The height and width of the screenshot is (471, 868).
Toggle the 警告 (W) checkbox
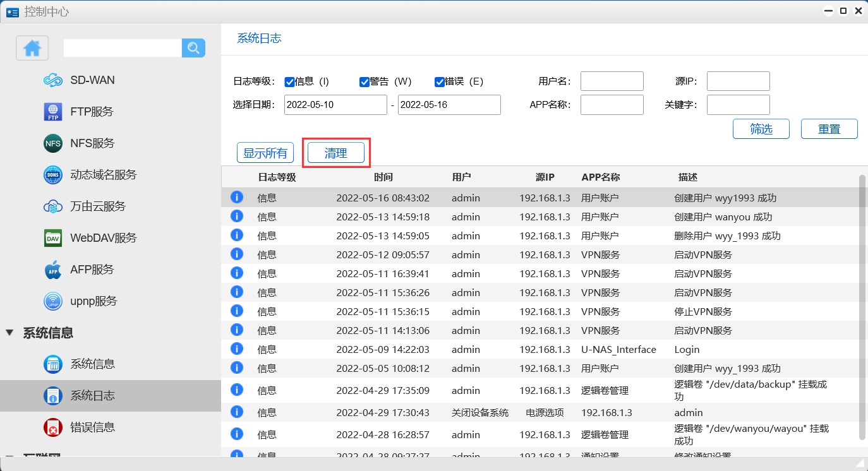[x=365, y=81]
